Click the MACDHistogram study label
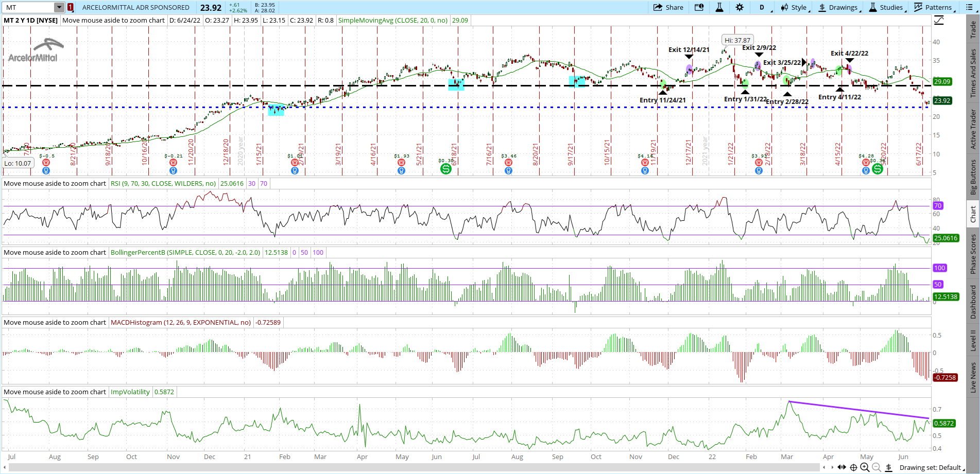The image size is (980, 474). pyautogui.click(x=181, y=322)
